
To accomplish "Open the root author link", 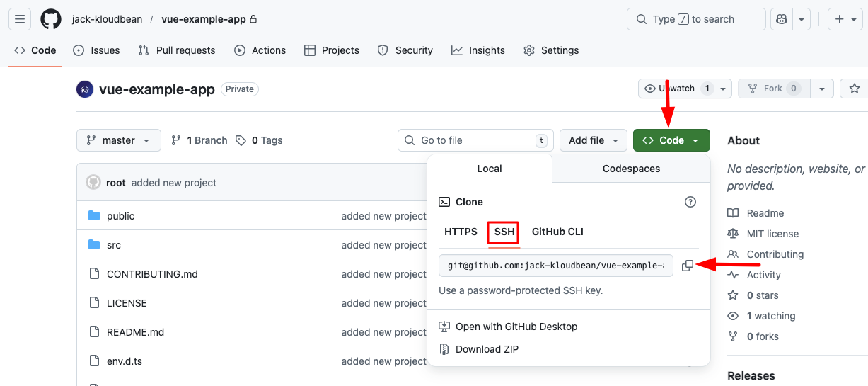I will [116, 183].
